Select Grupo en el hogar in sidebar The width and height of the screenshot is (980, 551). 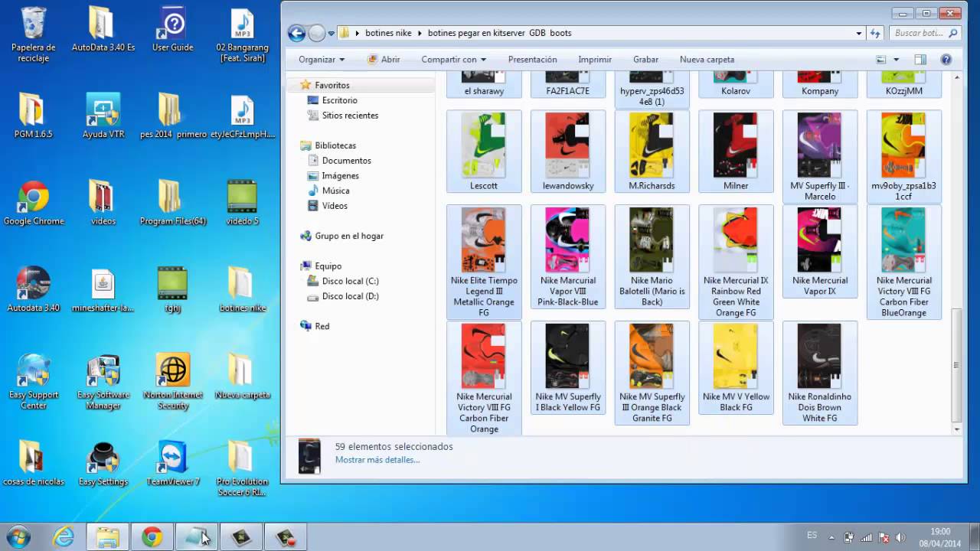pos(349,236)
